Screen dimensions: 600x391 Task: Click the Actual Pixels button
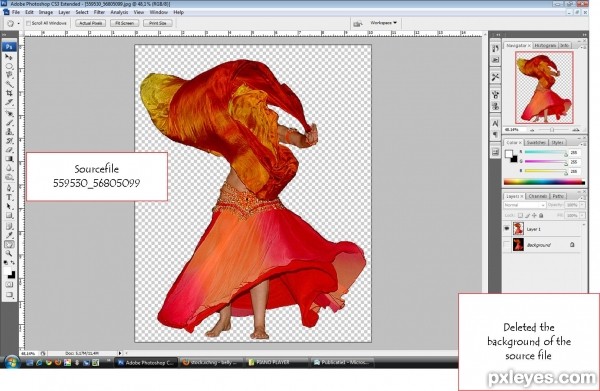(91, 23)
